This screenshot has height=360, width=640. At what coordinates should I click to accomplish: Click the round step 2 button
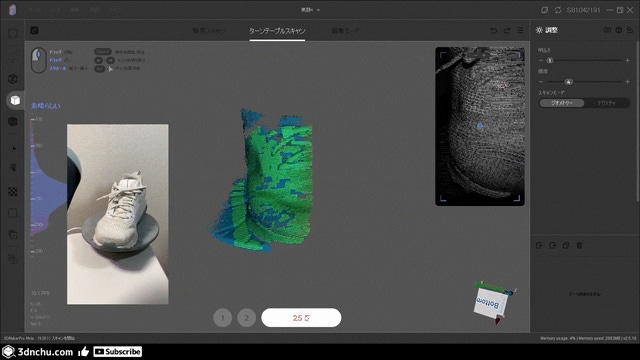[x=247, y=318]
